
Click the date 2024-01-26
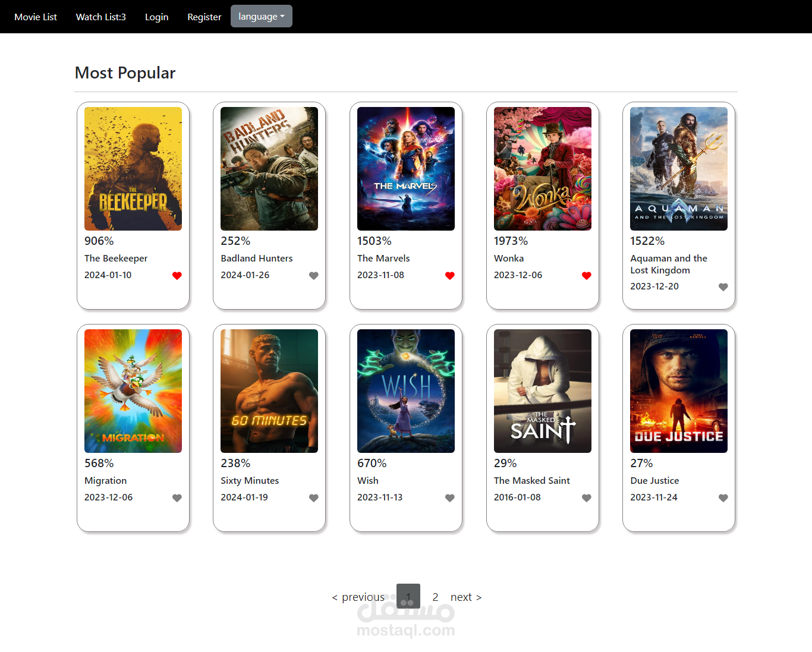245,275
